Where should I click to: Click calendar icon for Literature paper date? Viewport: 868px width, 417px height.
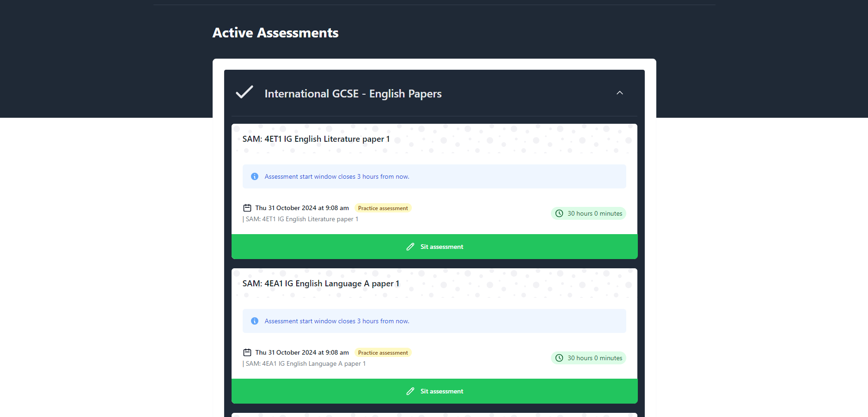pyautogui.click(x=247, y=208)
